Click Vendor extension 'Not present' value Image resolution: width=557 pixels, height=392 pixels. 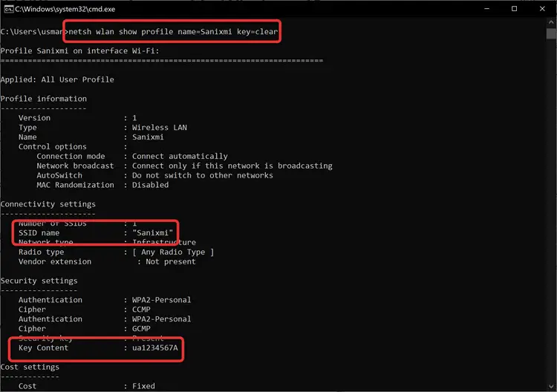click(x=171, y=261)
